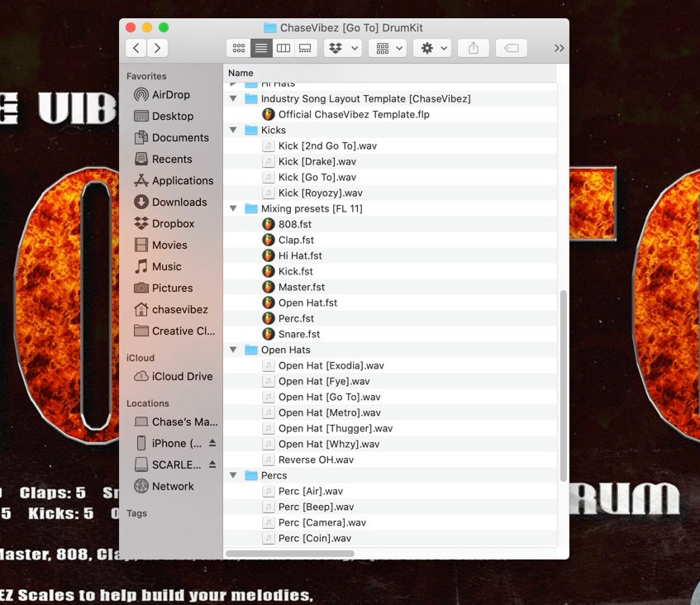
Task: Collapse the Mixing presets [FL 11] folder
Action: (x=233, y=208)
